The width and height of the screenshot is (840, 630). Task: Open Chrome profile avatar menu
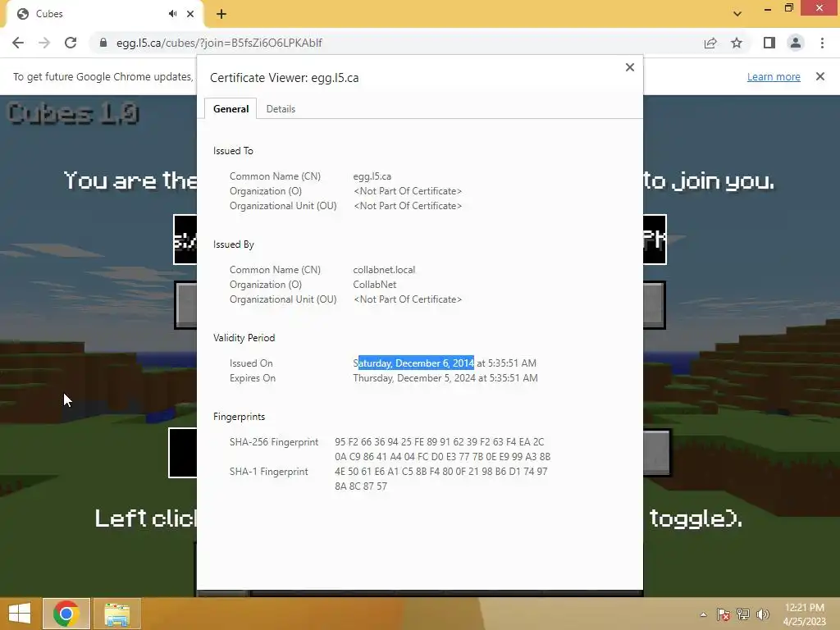796,43
